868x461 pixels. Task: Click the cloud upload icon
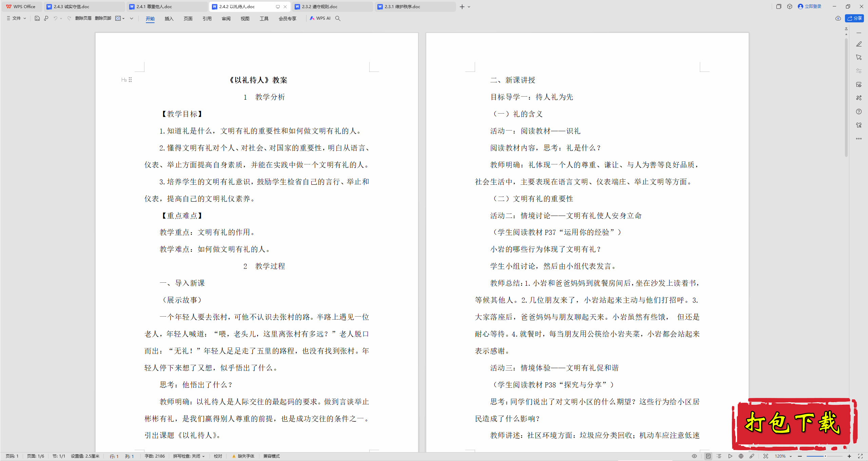click(x=838, y=18)
